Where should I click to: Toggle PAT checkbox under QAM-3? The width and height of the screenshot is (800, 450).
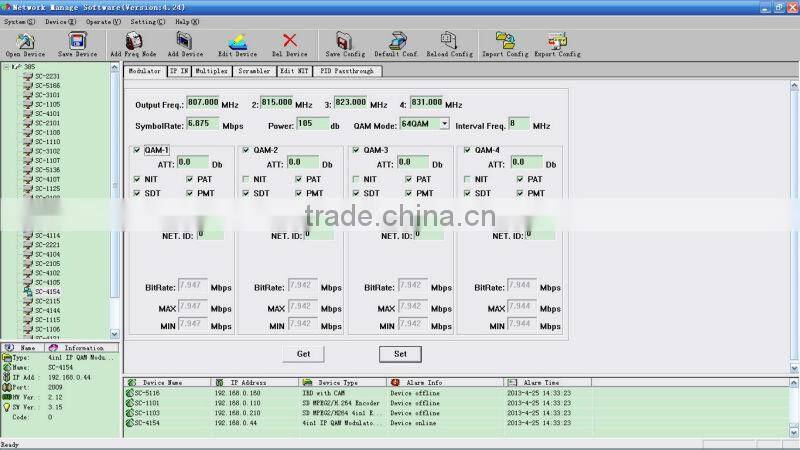point(409,179)
